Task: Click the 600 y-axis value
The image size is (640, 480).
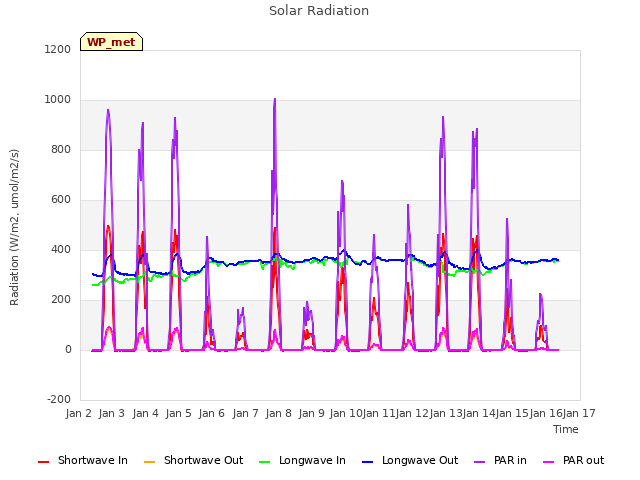Action: point(61,200)
